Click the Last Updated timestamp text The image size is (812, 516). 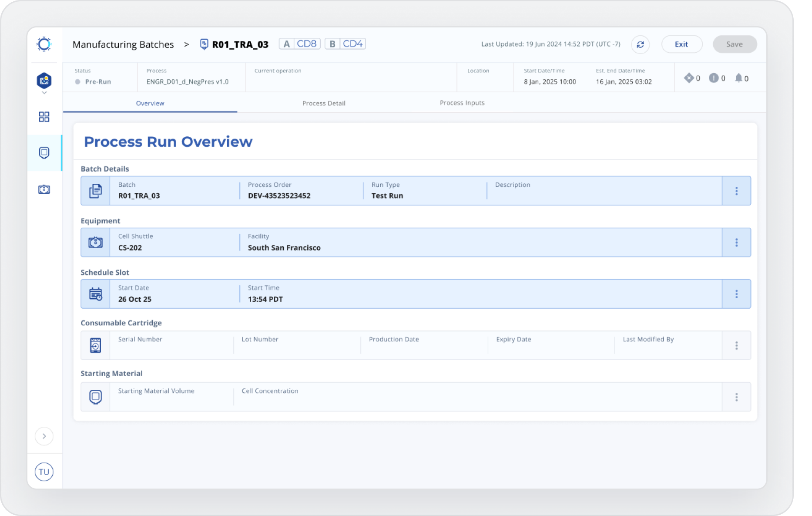tap(551, 44)
